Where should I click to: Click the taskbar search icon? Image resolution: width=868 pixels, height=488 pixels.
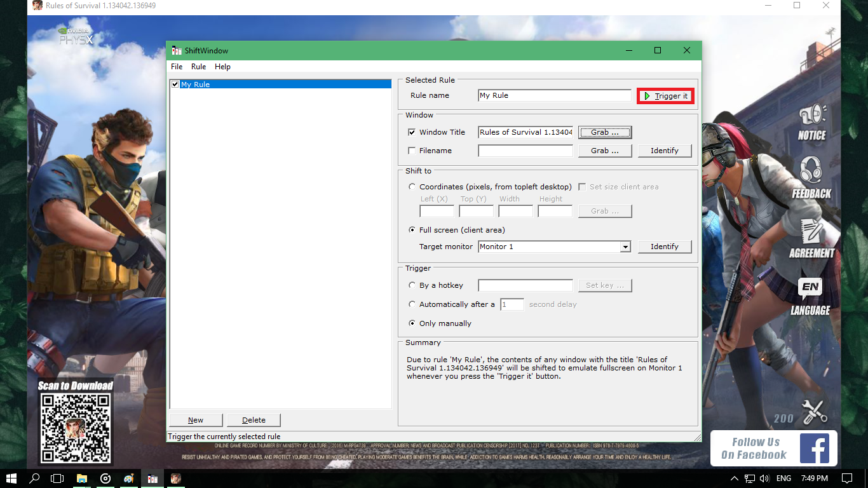35,478
